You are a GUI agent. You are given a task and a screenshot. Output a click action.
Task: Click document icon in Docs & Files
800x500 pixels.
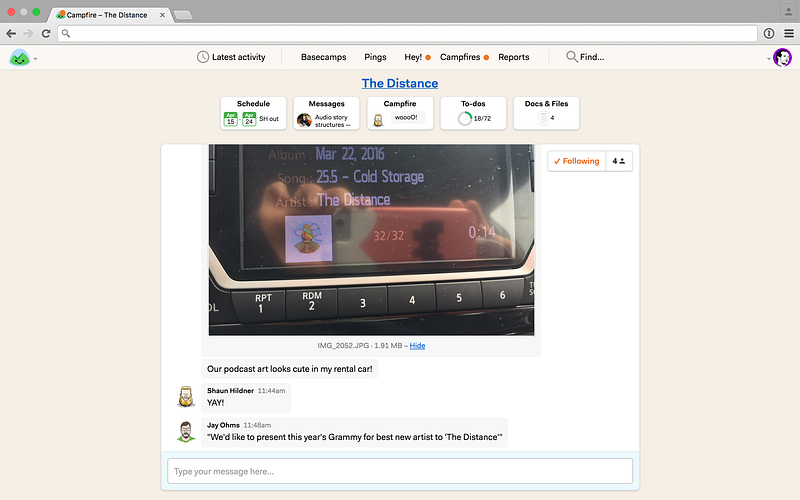point(543,118)
